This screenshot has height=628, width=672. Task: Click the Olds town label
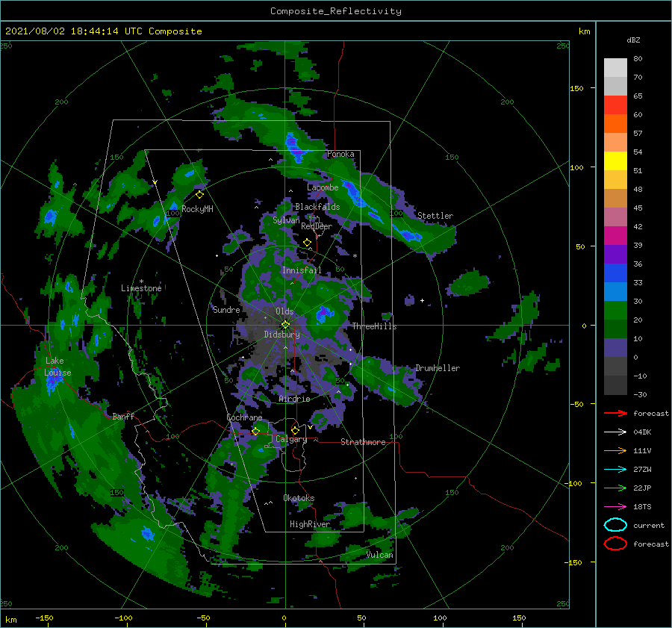pos(284,311)
